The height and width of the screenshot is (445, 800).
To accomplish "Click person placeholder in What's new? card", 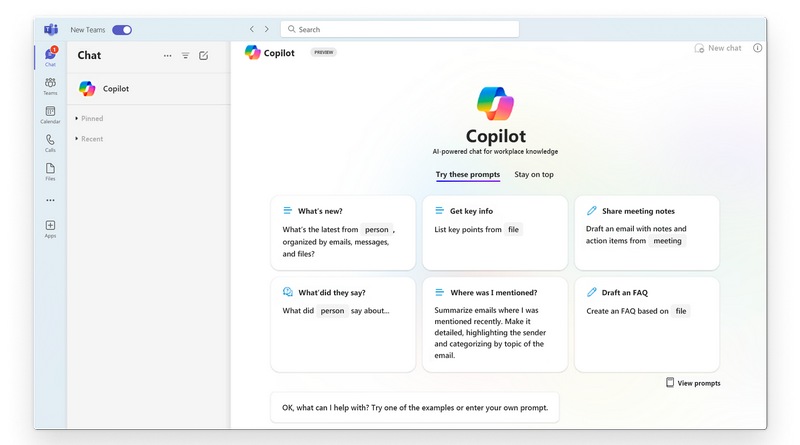I will pyautogui.click(x=377, y=230).
